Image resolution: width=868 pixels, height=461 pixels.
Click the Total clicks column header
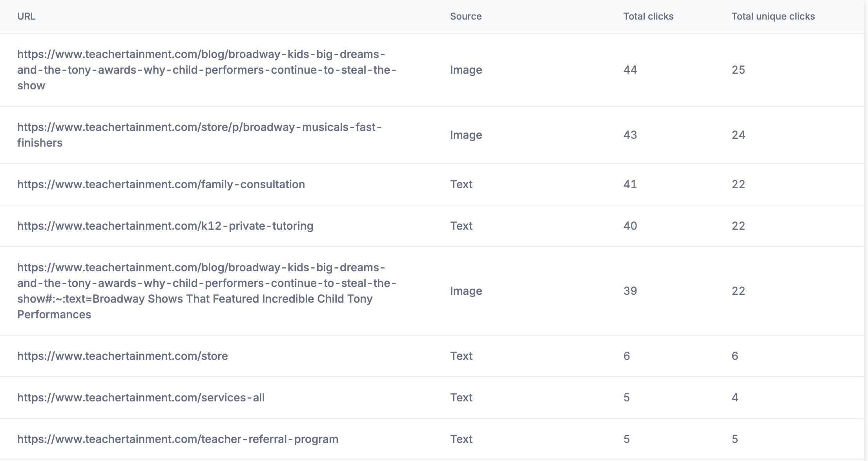pos(648,16)
